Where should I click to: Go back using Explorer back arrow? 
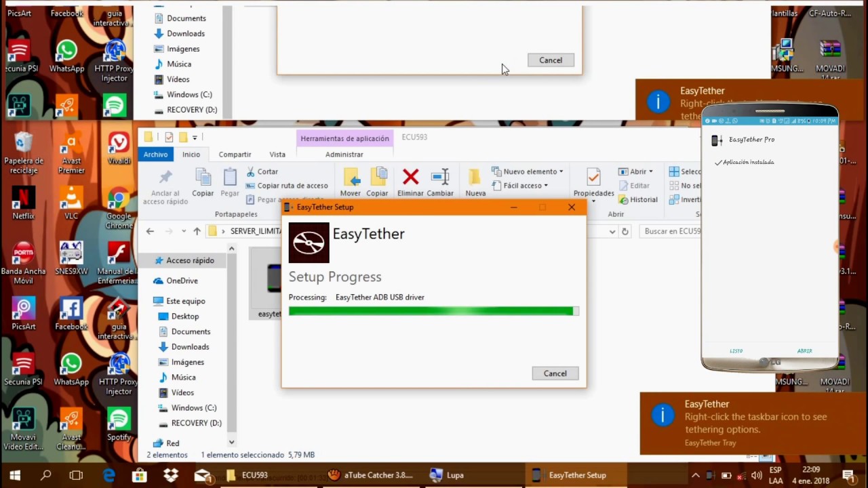[150, 231]
